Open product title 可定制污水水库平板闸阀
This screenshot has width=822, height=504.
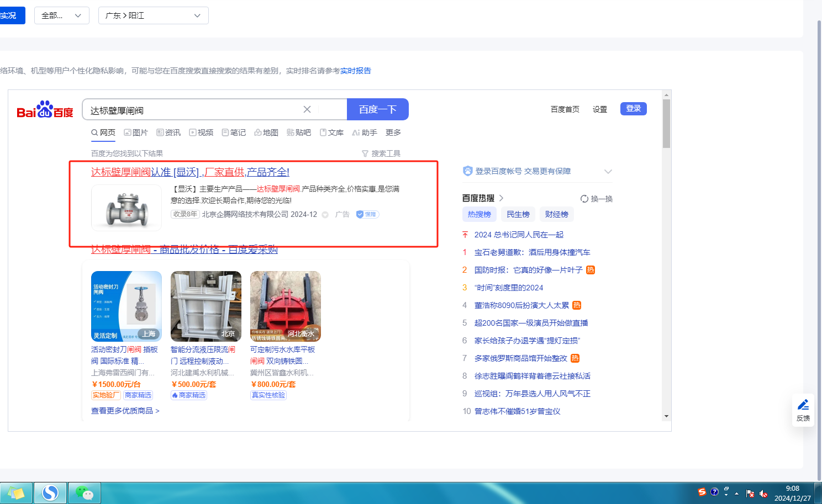(283, 355)
